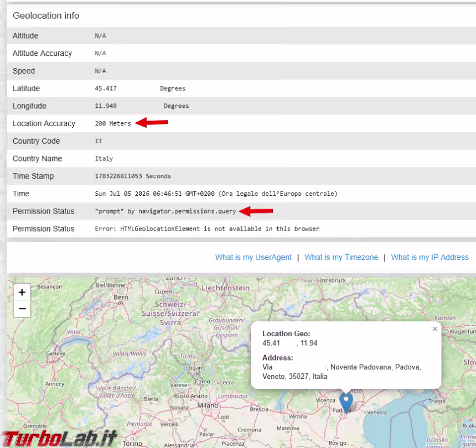Click the Venezia label on map

377,413
